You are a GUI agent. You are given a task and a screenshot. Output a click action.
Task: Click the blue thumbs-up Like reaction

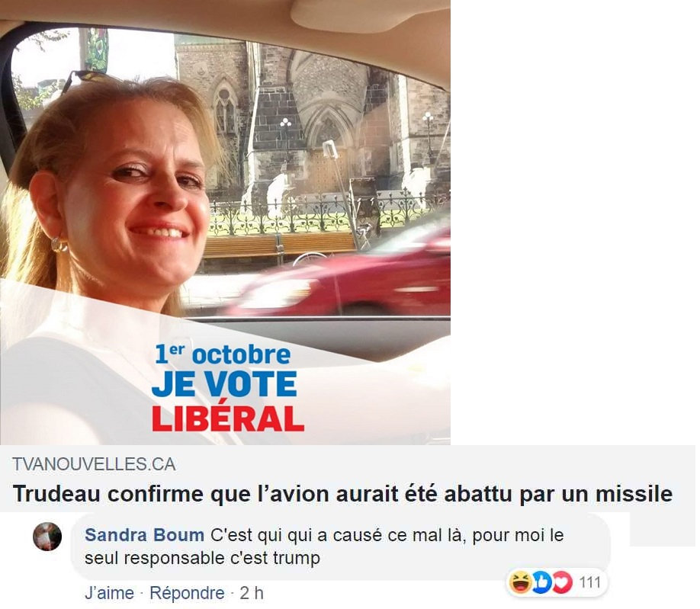(x=541, y=582)
